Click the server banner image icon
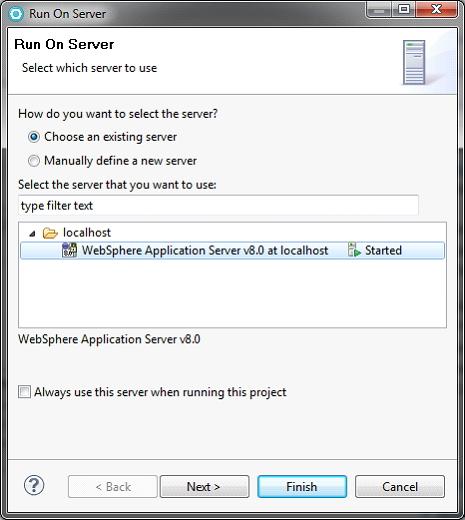Image resolution: width=465 pixels, height=520 pixels. pyautogui.click(x=414, y=62)
